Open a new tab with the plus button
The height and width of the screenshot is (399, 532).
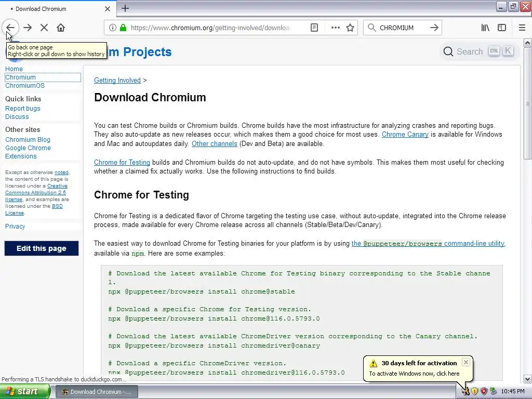pos(125,8)
